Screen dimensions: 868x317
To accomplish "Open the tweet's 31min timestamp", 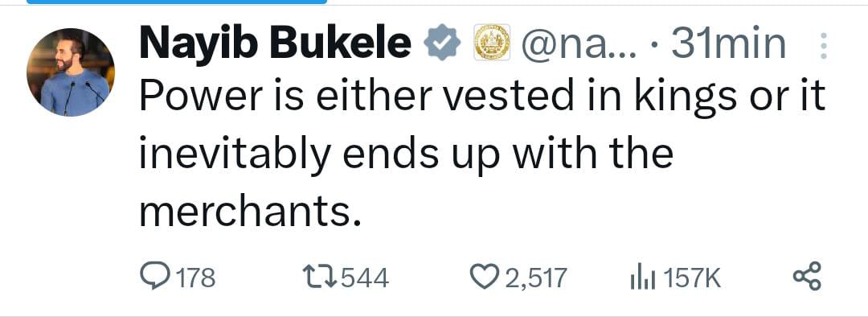I will 729,43.
